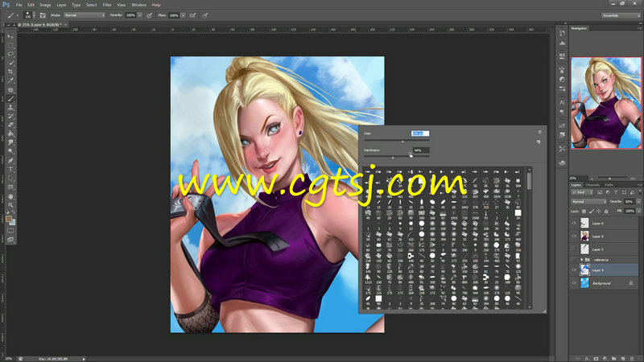The image size is (644, 362).
Task: Click the Navigator preview thumbnail
Action: pyautogui.click(x=606, y=103)
